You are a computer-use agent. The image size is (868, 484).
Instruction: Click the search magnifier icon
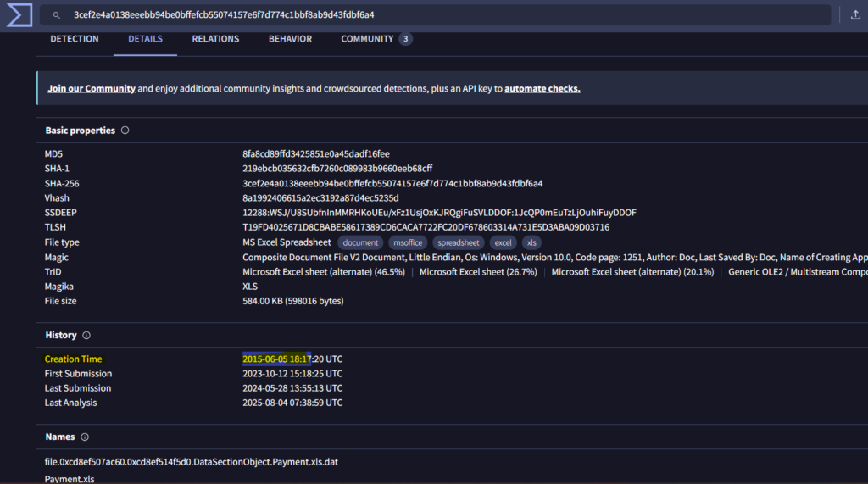[x=57, y=15]
